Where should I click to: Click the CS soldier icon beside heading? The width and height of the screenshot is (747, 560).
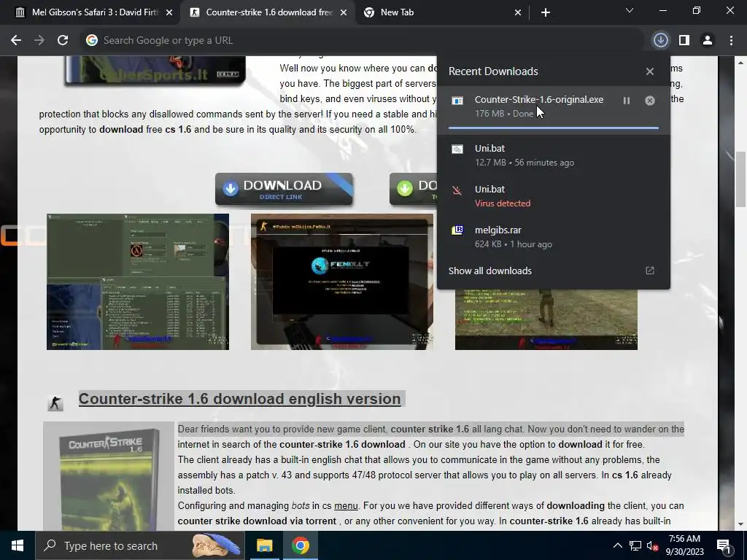[55, 403]
